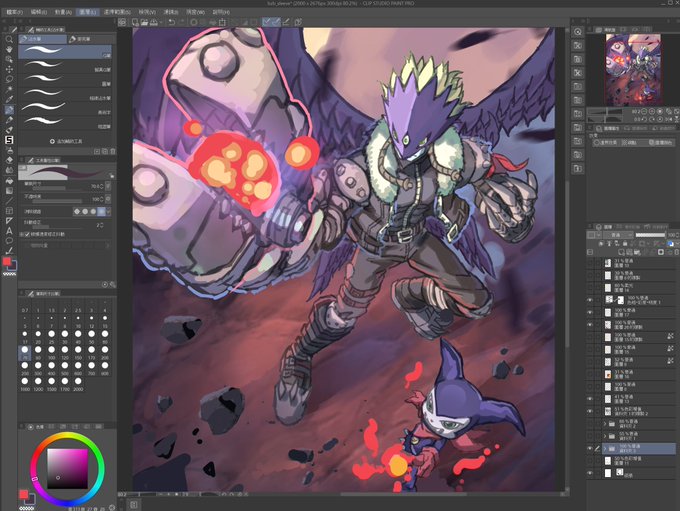Click the red main color swatch
Screen dimensions: 680x511
pyautogui.click(x=7, y=261)
